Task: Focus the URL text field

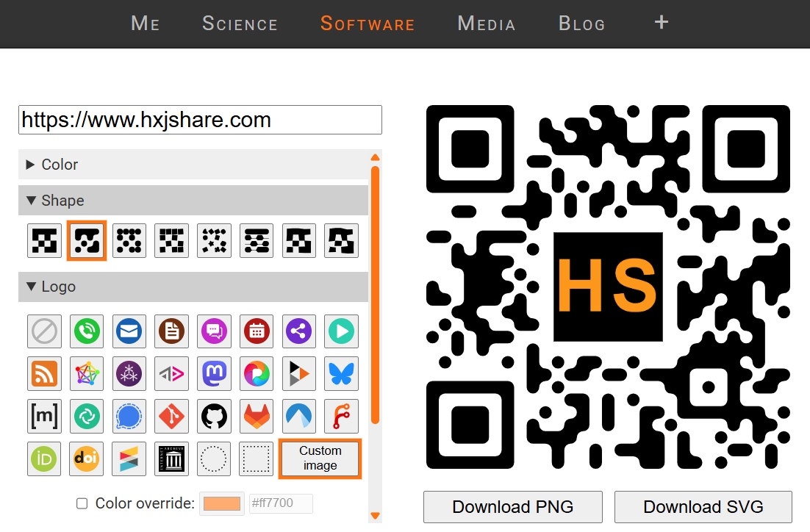Action: click(201, 120)
